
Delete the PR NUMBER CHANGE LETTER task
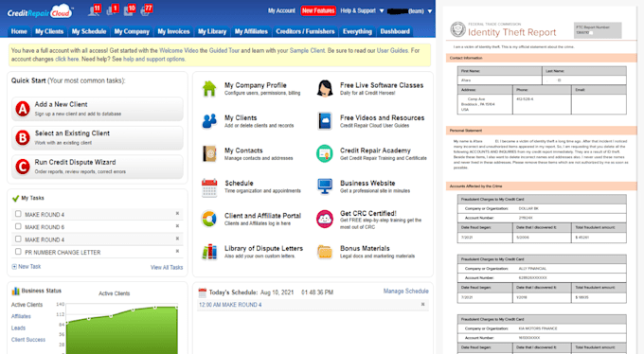coord(177,251)
